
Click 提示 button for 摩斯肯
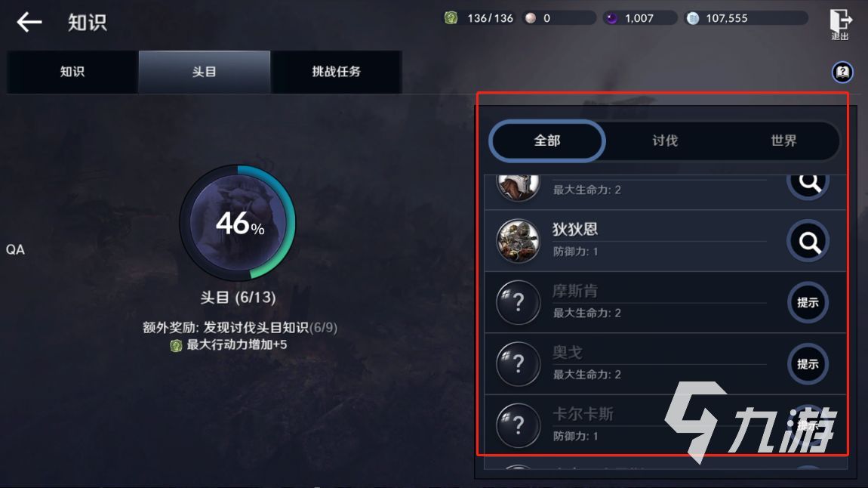pos(808,302)
